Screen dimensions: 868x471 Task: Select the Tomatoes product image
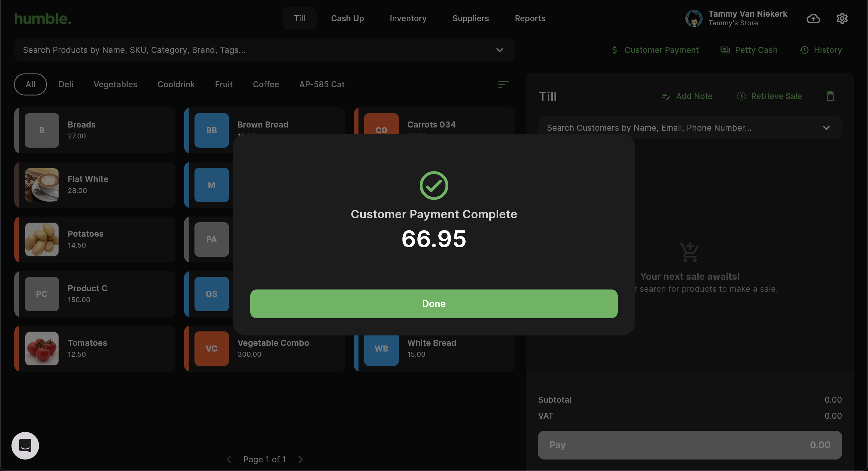point(42,349)
